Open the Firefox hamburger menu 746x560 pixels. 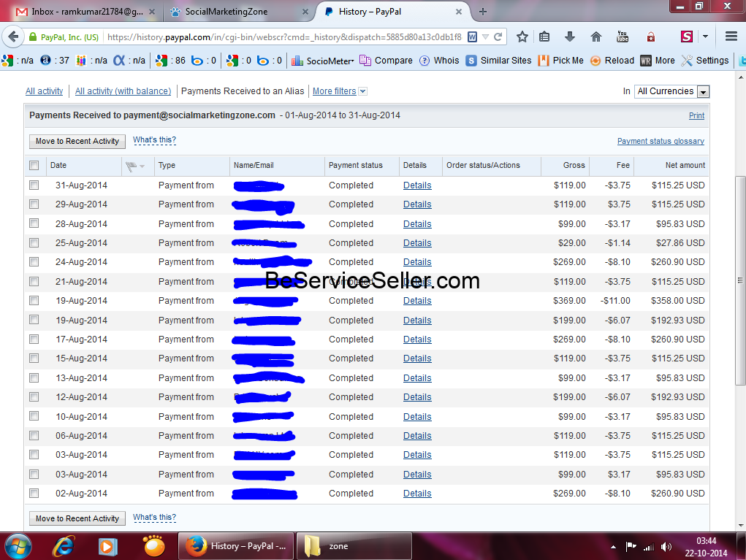pos(731,37)
